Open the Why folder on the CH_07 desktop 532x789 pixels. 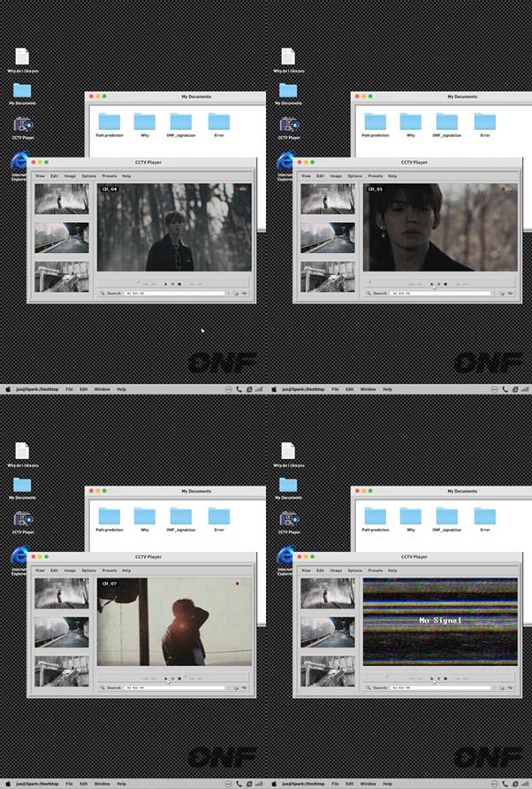pyautogui.click(x=144, y=517)
